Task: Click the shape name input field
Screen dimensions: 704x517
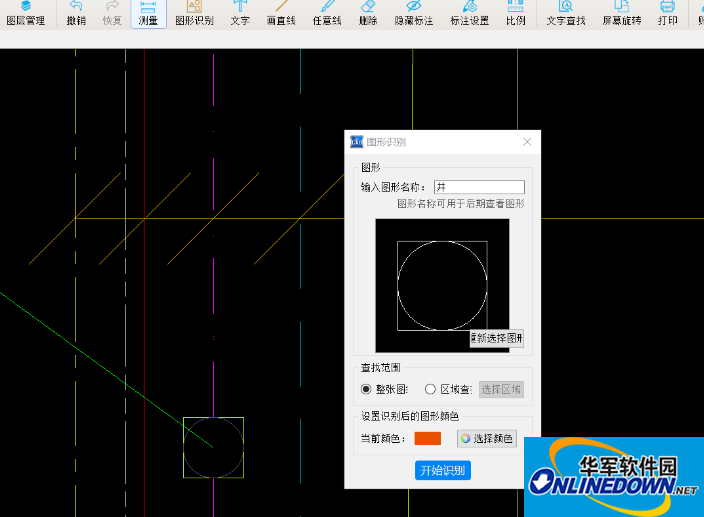Action: (x=479, y=187)
